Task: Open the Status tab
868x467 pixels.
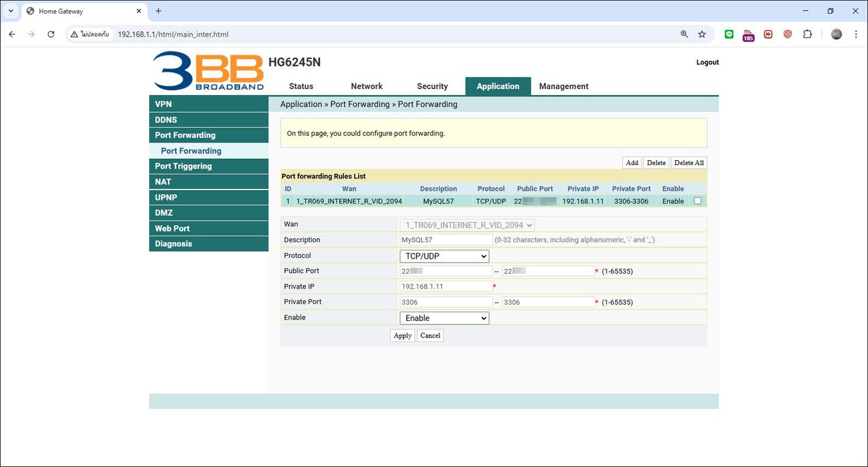Action: [301, 86]
